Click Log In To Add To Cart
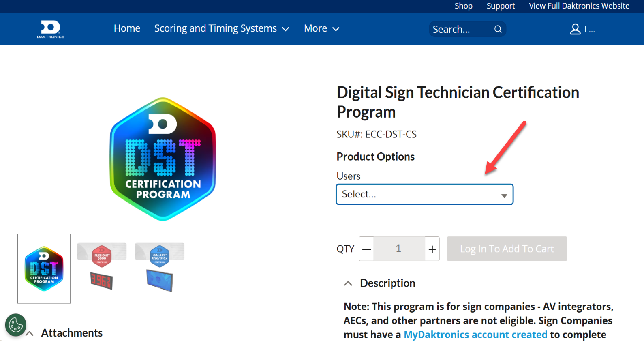The width and height of the screenshot is (644, 341). pyautogui.click(x=507, y=249)
